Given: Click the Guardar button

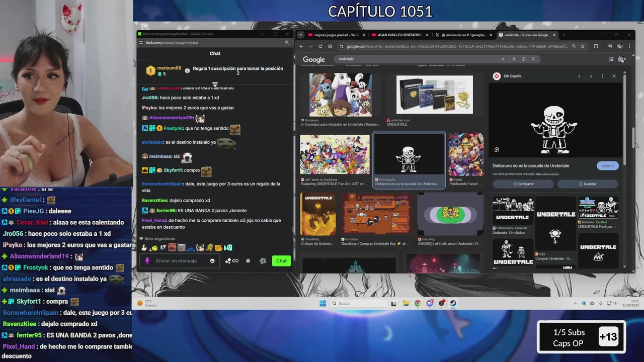Looking at the screenshot, I should (588, 184).
